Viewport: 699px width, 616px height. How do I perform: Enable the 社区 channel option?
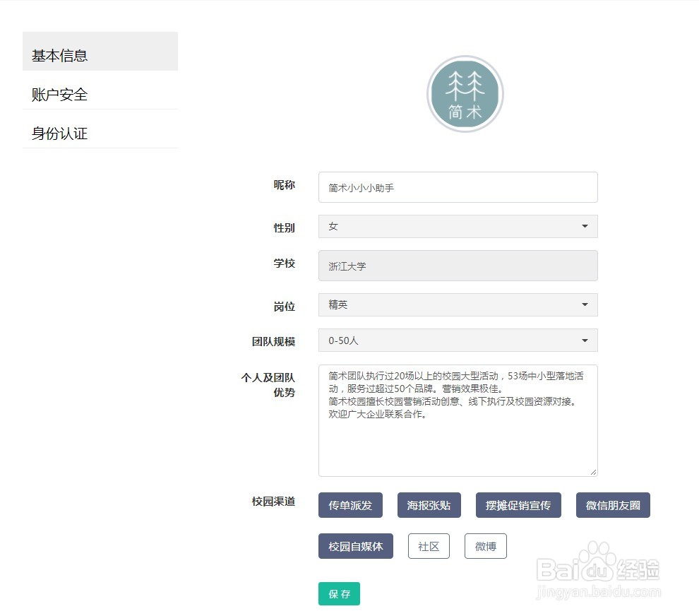pos(428,546)
